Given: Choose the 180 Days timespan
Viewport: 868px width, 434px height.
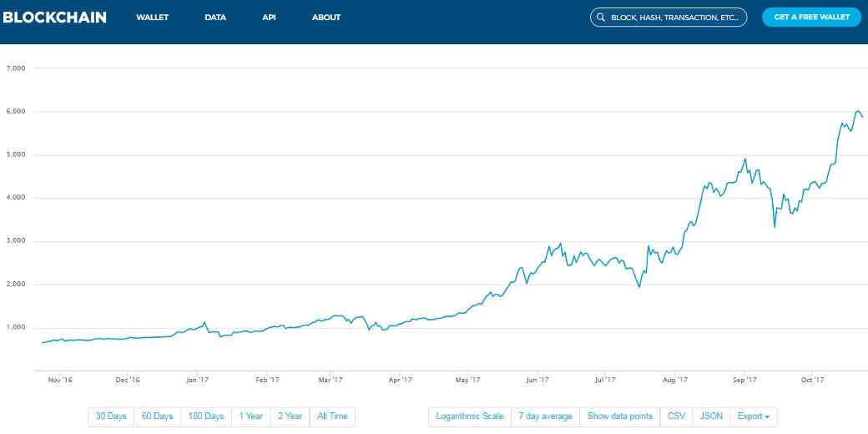Looking at the screenshot, I should pos(206,416).
